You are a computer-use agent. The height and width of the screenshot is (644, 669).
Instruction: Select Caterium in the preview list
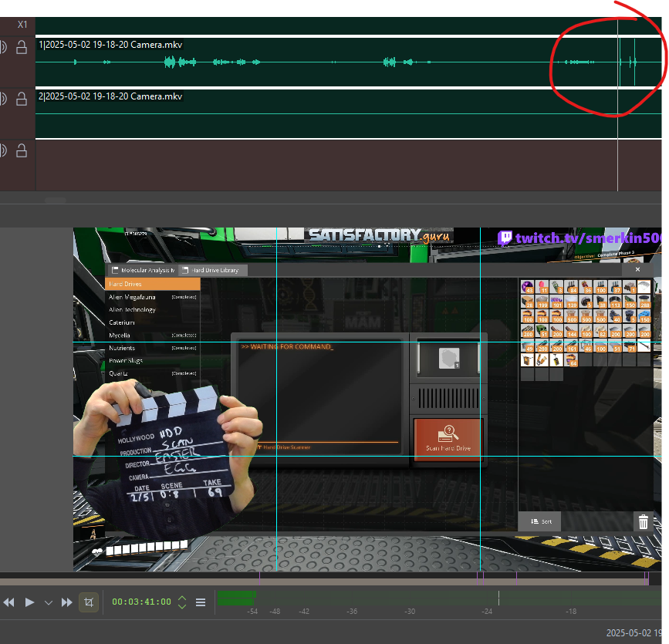point(152,322)
